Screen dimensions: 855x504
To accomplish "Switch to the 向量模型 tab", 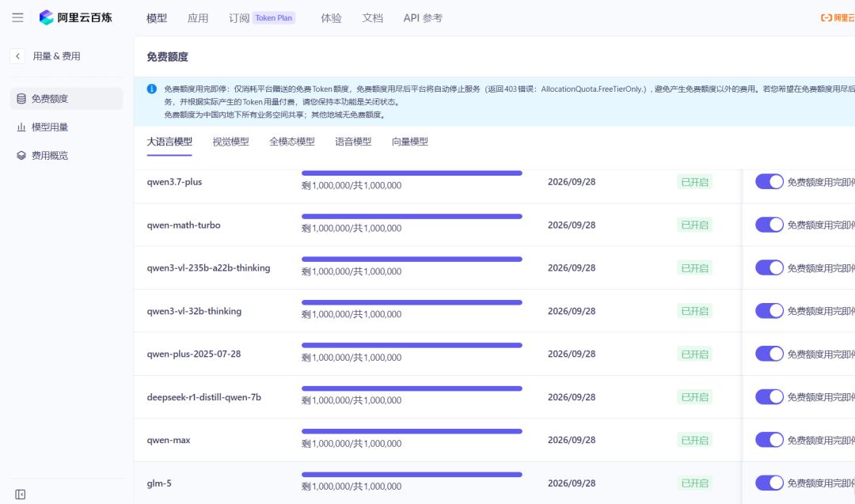I will [x=409, y=142].
